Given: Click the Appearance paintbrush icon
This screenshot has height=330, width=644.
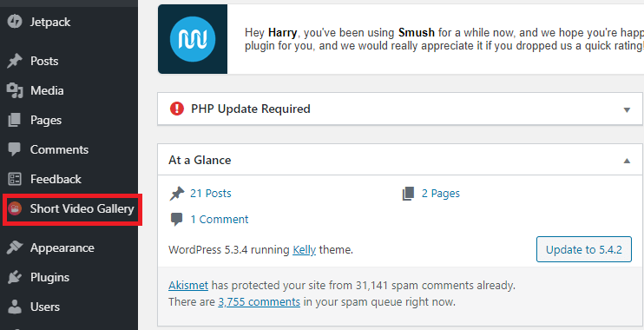Looking at the screenshot, I should 15,247.
